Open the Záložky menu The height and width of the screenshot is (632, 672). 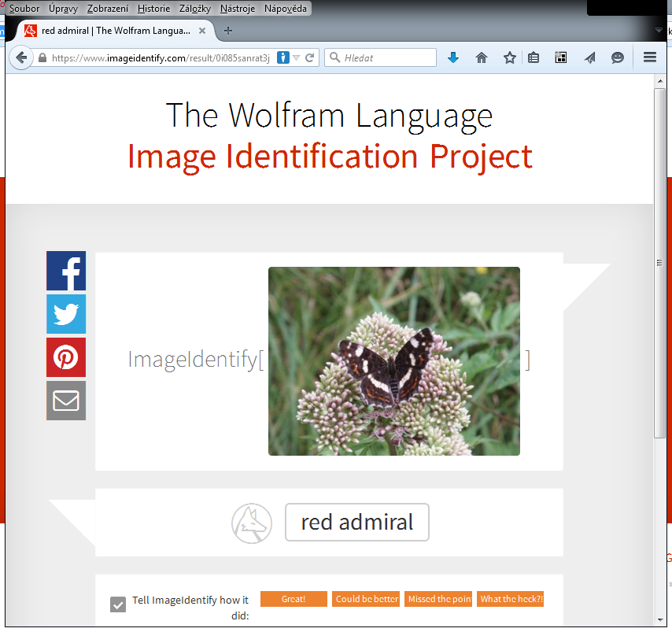(x=195, y=9)
